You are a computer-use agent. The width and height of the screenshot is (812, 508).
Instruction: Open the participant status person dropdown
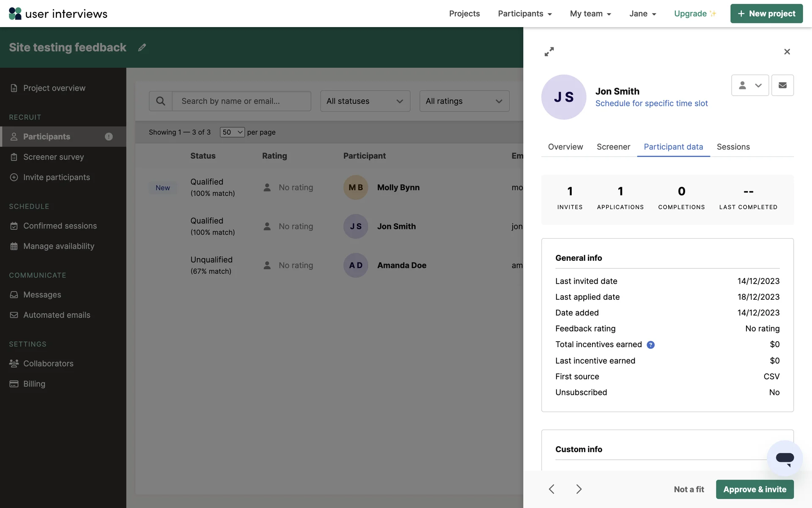[750, 86]
